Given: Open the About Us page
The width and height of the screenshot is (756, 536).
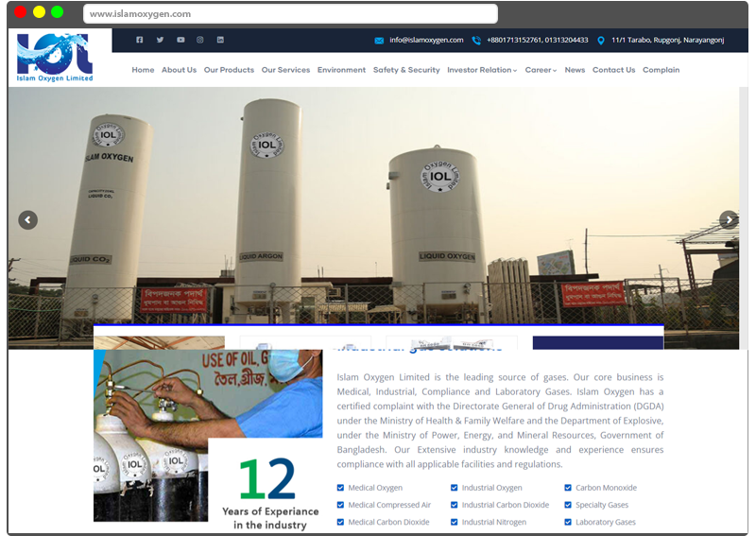Looking at the screenshot, I should click(x=179, y=70).
